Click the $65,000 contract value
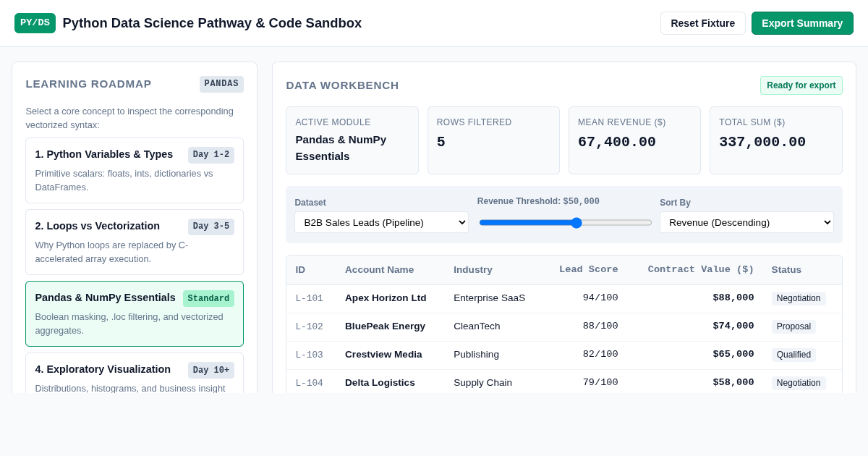Viewport: 868px width, 456px height. point(733,354)
